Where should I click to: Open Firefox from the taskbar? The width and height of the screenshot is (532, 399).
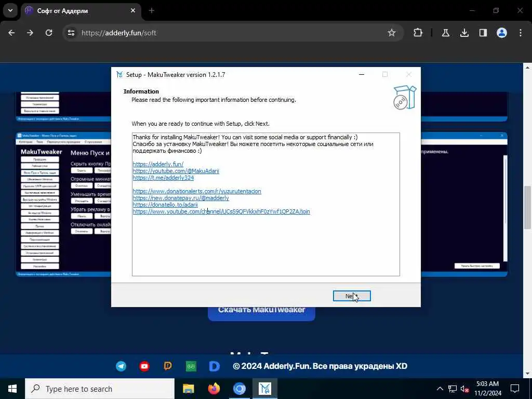click(x=214, y=389)
